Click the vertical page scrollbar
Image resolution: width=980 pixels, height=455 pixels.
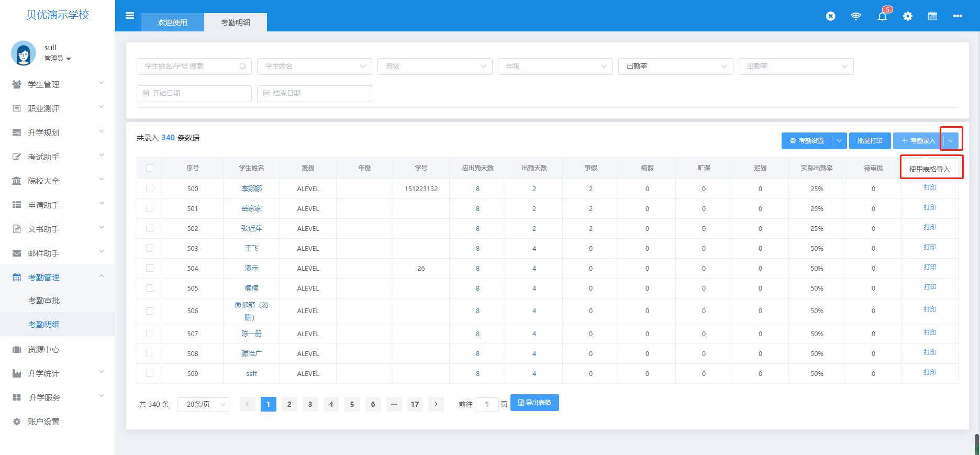(977, 444)
